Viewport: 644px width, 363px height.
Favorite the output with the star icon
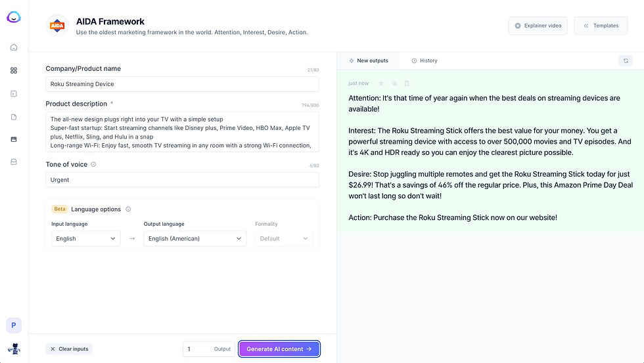380,83
